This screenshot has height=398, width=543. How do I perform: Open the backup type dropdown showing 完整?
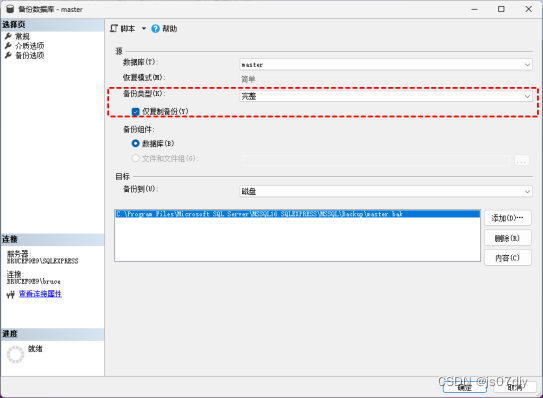click(x=386, y=96)
